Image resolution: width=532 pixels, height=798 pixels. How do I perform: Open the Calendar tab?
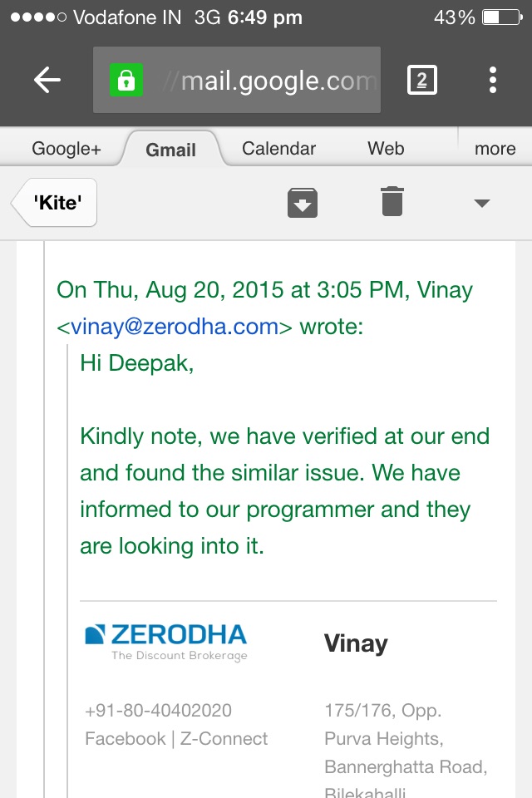[x=278, y=149]
